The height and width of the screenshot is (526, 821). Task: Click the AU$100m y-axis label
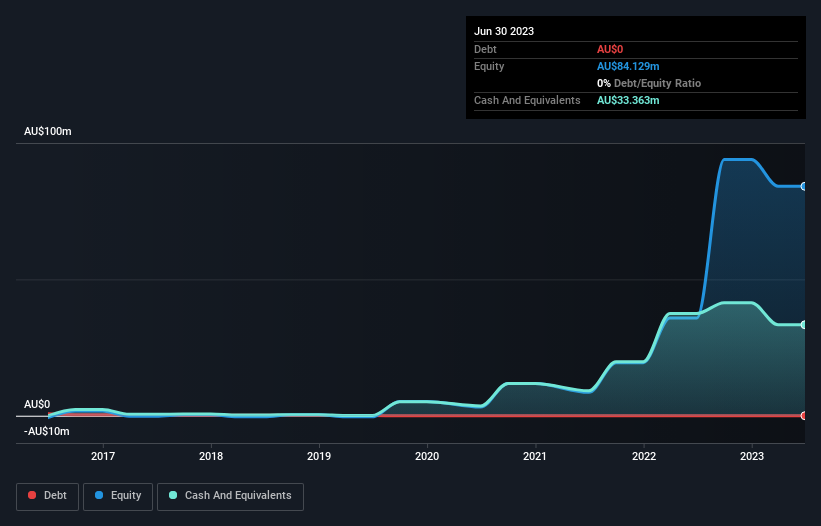(x=48, y=131)
